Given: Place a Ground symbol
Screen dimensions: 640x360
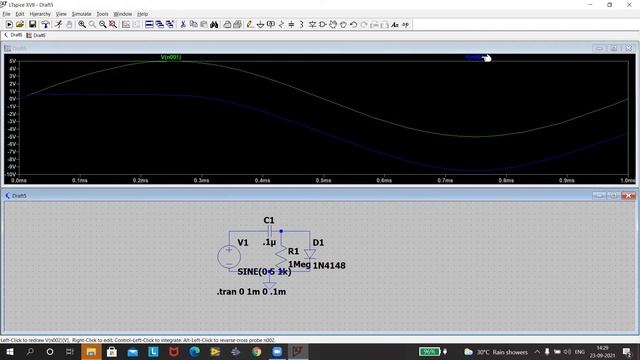Looking at the screenshot, I should (x=260, y=24).
